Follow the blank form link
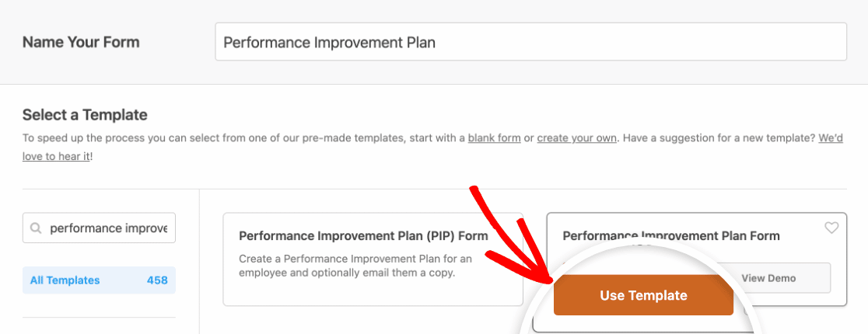868x334 pixels. click(x=495, y=138)
